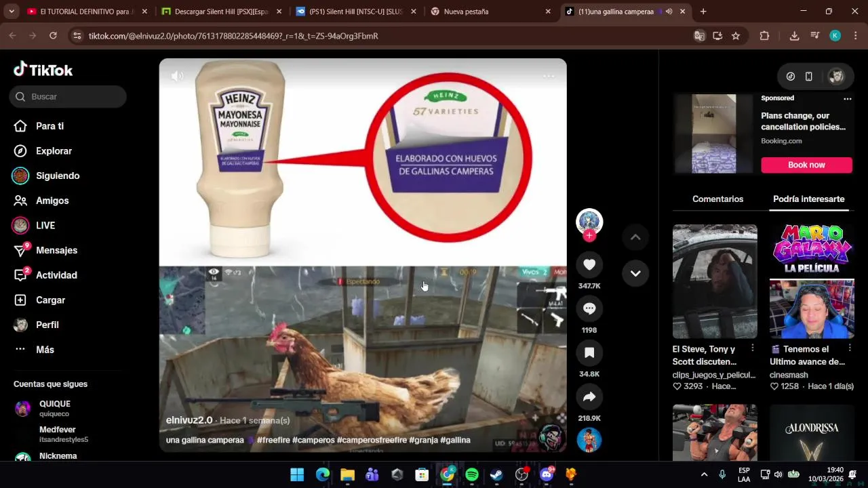Open options for El Steve, Tony video
This screenshot has width=868, height=488.
(x=752, y=348)
